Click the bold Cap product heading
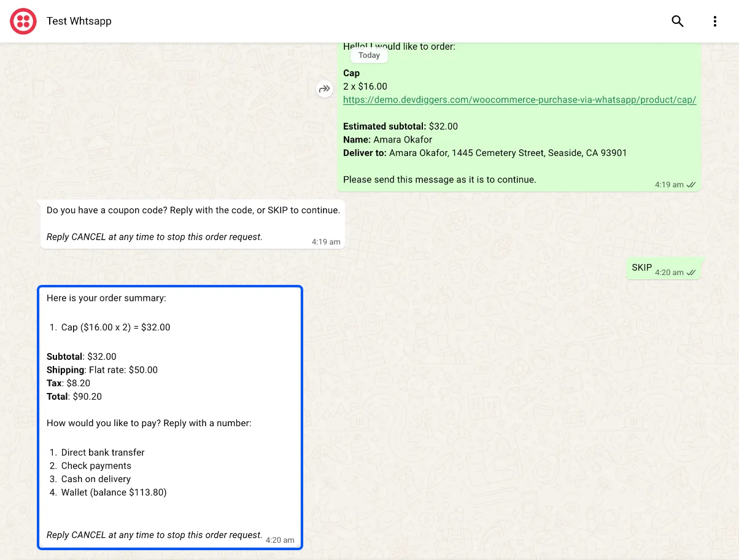This screenshot has height=560, width=739. pyautogui.click(x=351, y=73)
